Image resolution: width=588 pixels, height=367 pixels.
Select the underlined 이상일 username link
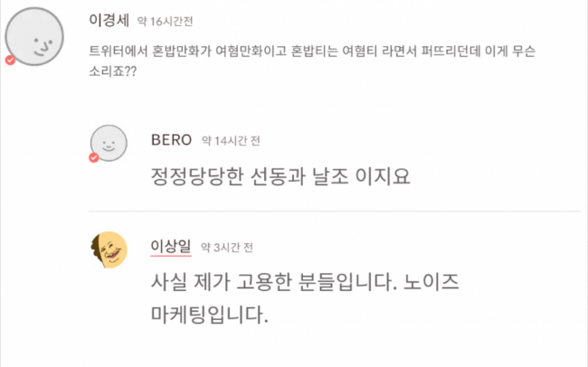tap(171, 246)
